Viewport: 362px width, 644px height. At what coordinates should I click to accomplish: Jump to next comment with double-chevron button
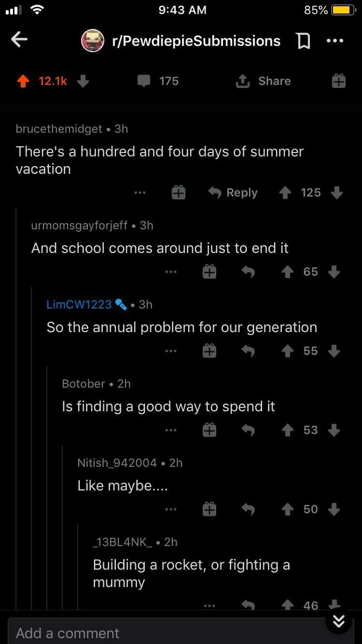click(x=339, y=621)
